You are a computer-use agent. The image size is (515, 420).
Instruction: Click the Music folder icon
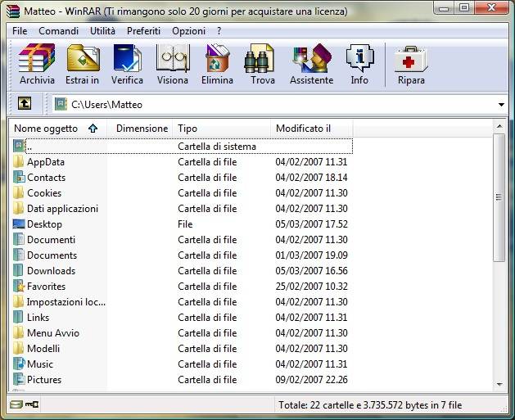click(x=19, y=364)
